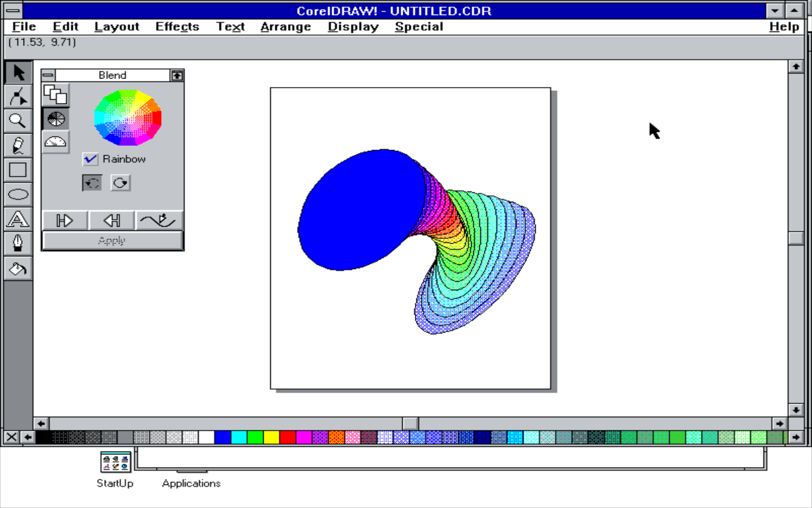Click the blend along path button
The height and width of the screenshot is (508, 812).
coord(159,221)
